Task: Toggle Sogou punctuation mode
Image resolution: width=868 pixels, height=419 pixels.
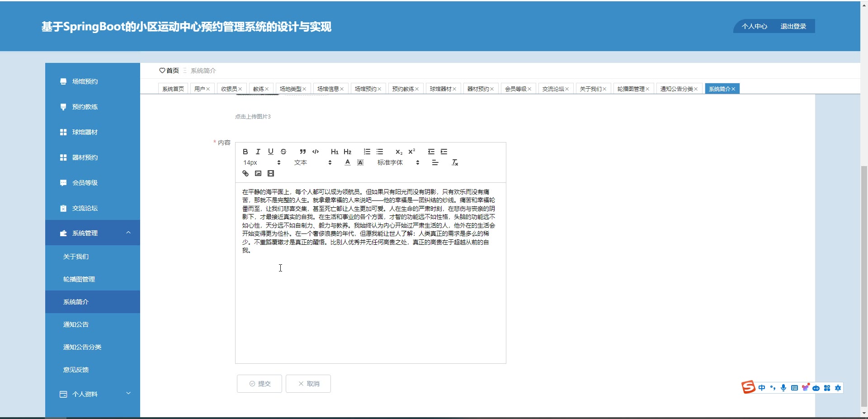Action: [x=773, y=388]
